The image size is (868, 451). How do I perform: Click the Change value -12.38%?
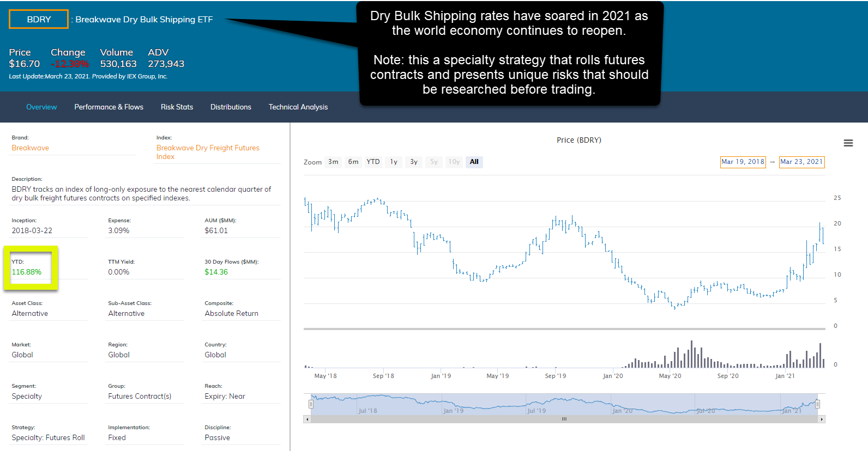tap(70, 64)
